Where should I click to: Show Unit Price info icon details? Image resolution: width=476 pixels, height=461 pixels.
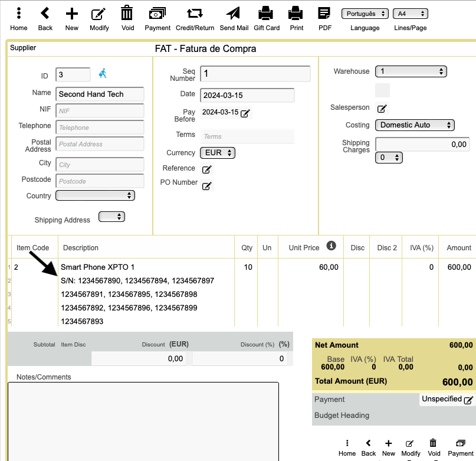pos(331,246)
